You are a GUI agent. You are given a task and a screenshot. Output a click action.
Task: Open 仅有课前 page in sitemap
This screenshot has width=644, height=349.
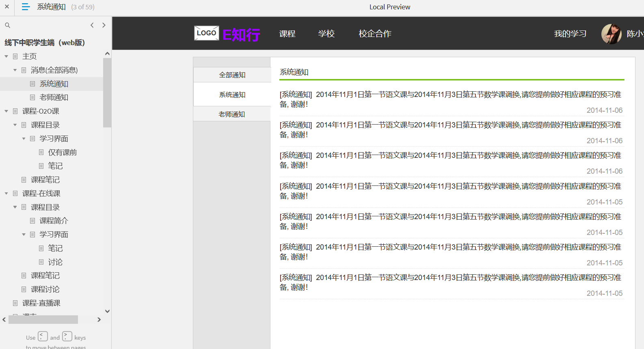click(x=63, y=153)
